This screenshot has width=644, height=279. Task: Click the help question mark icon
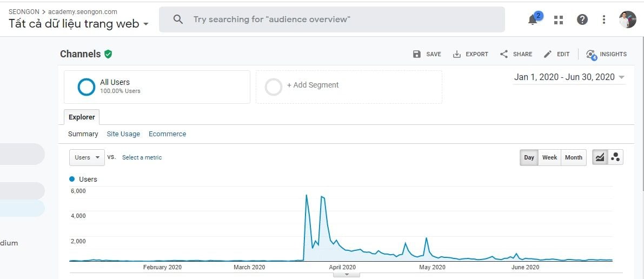pos(582,20)
